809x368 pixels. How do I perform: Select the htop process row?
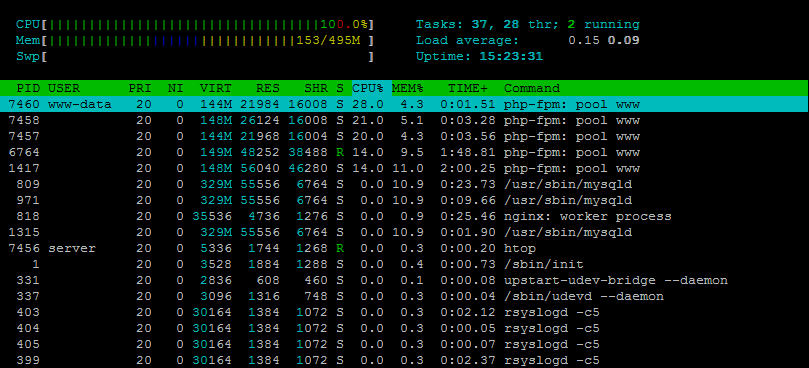[x=404, y=248]
